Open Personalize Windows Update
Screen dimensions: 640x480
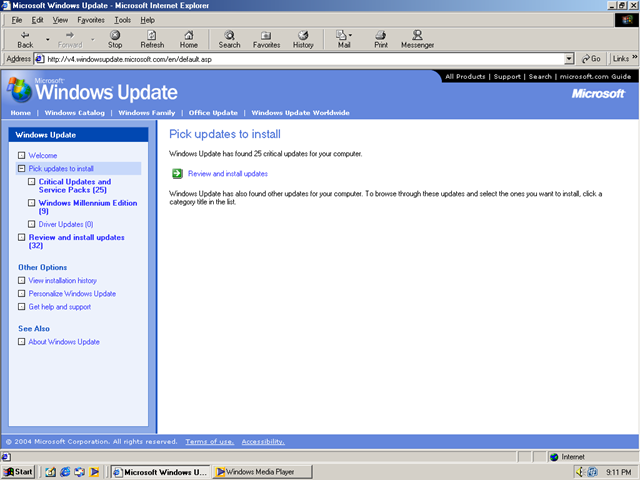tap(72, 293)
